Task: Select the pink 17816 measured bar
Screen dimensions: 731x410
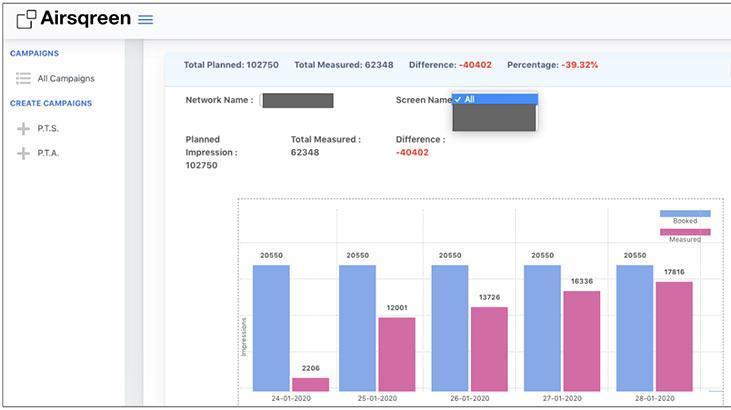Action: pos(674,336)
